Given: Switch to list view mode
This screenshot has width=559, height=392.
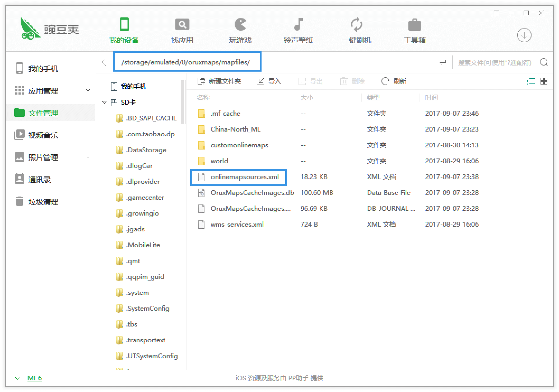Looking at the screenshot, I should click(x=530, y=81).
